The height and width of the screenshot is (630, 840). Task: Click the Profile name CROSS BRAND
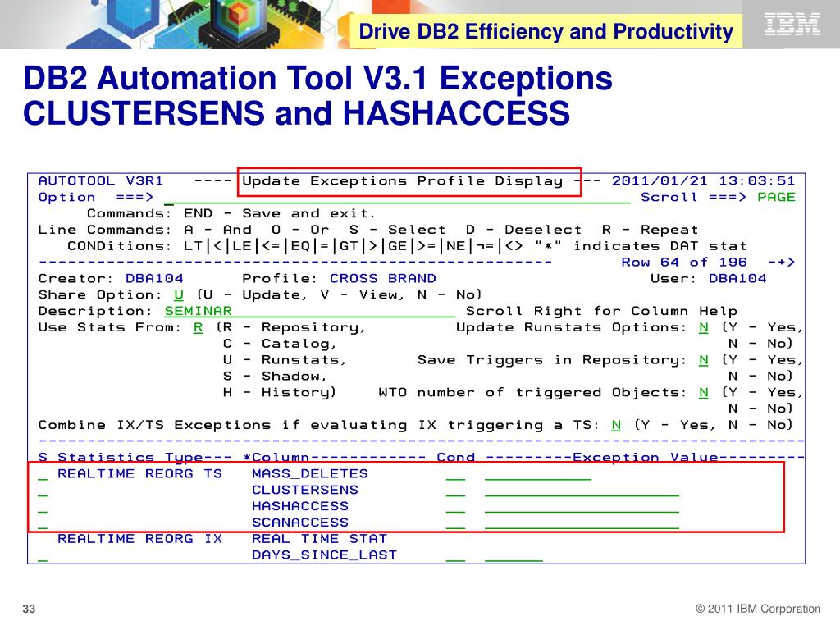click(383, 279)
